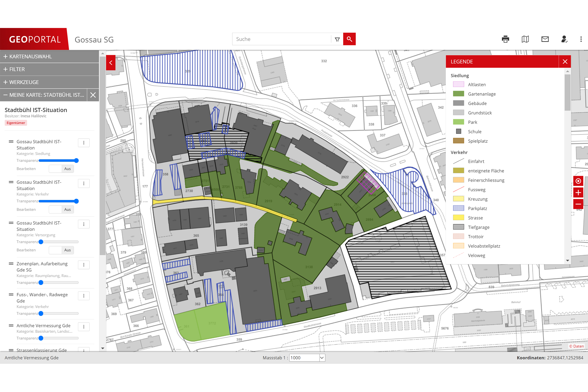588x392 pixels.
Task: Open the search filter funnel icon
Action: coord(337,39)
